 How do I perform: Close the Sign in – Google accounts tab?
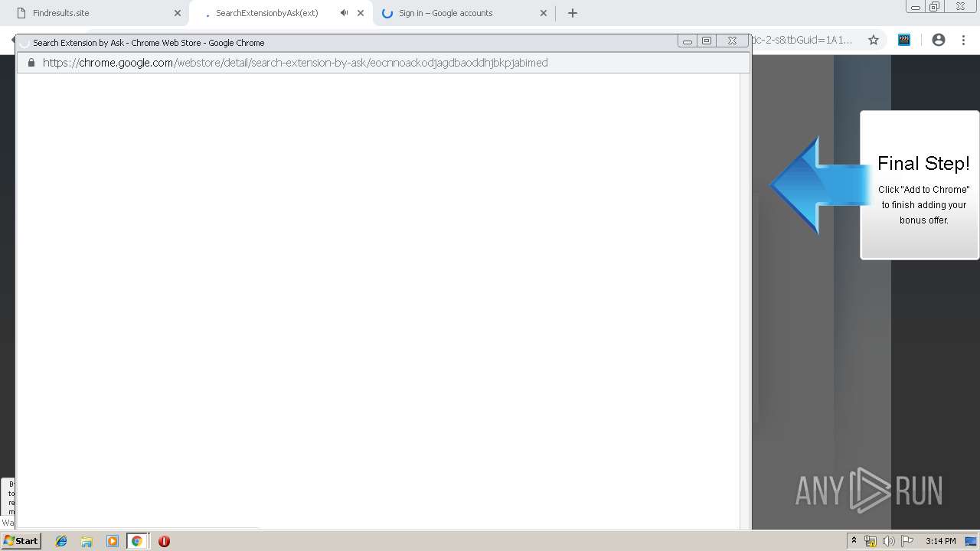click(x=544, y=13)
